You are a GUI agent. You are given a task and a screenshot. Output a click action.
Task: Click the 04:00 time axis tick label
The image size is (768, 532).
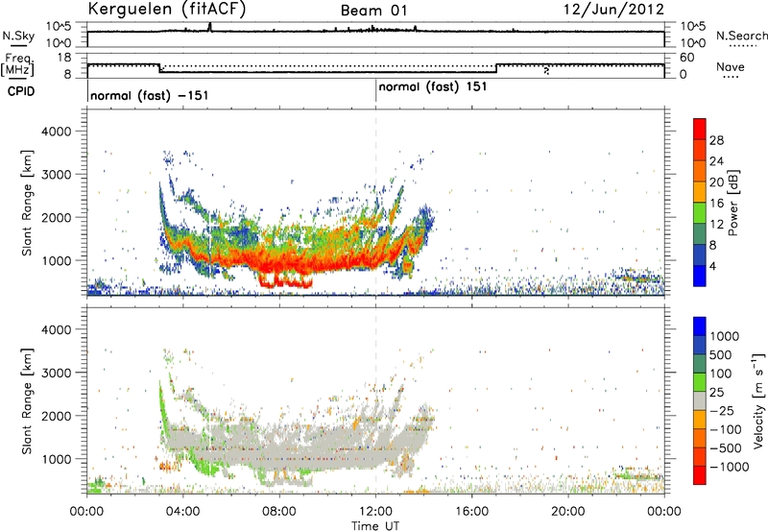183,512
